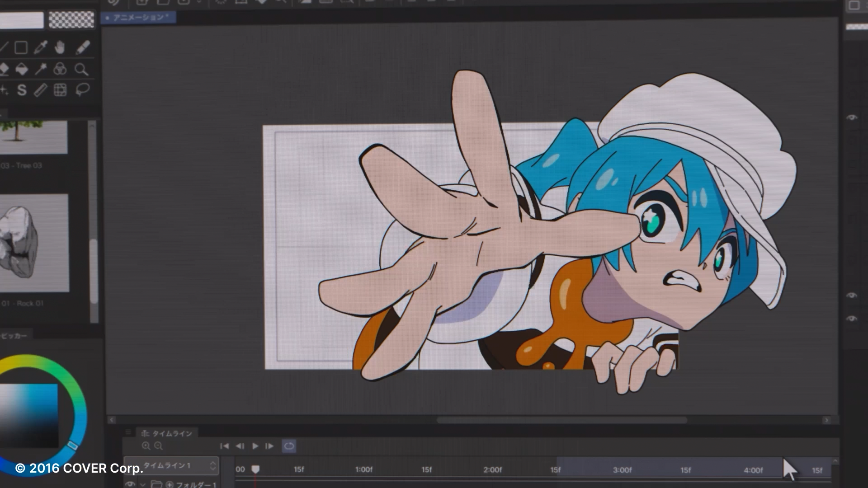Select the ruler tool
This screenshot has height=488, width=868.
40,90
